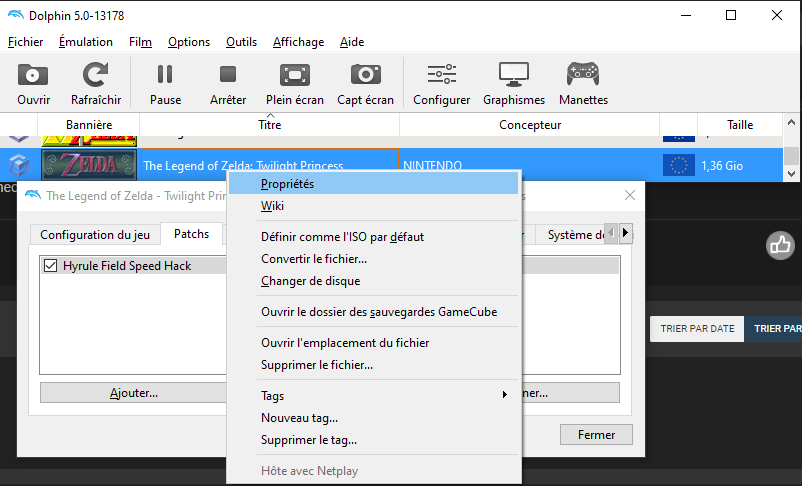802x486 pixels.
Task: Select Convertir le fichier… option
Action: click(x=373, y=259)
